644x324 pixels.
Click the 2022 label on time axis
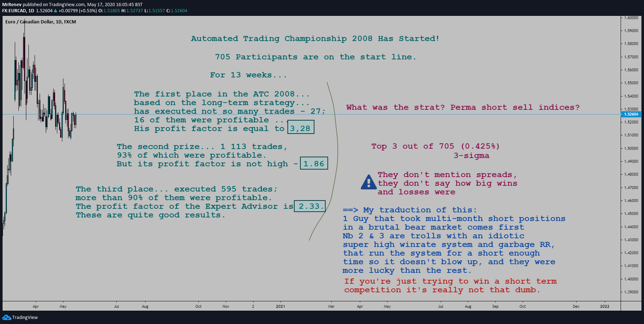(605, 306)
